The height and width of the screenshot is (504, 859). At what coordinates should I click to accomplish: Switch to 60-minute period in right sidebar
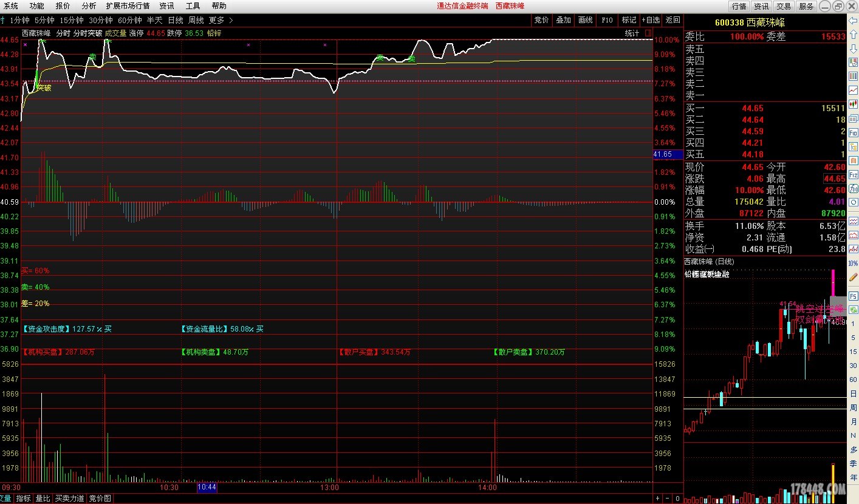tap(853, 380)
